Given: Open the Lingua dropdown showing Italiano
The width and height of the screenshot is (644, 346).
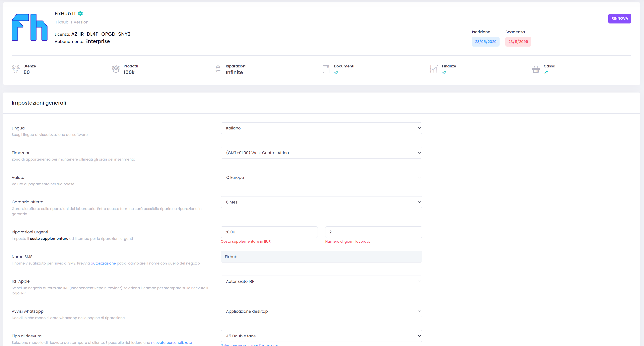Looking at the screenshot, I should click(321, 128).
